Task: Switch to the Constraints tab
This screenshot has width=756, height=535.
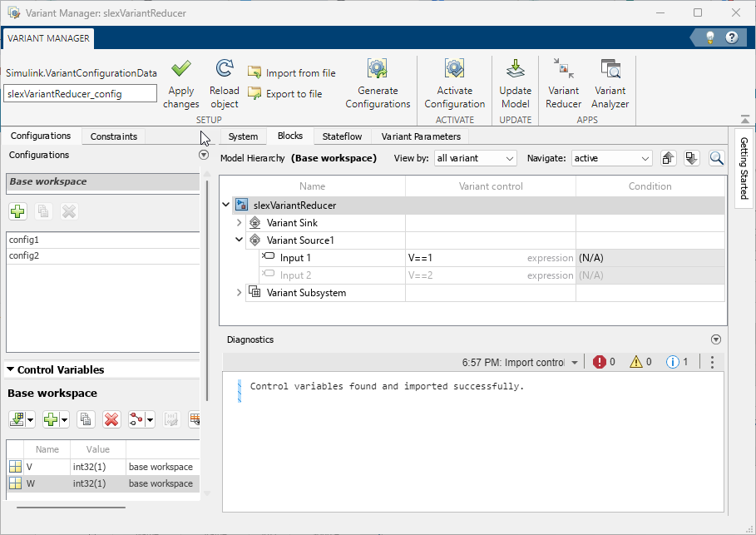Action: click(114, 136)
